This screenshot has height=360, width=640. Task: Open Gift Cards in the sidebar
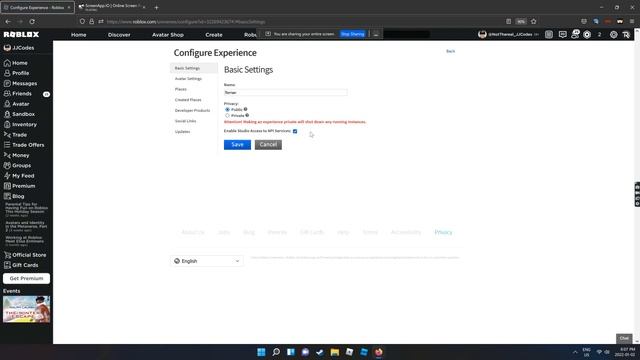point(21,265)
